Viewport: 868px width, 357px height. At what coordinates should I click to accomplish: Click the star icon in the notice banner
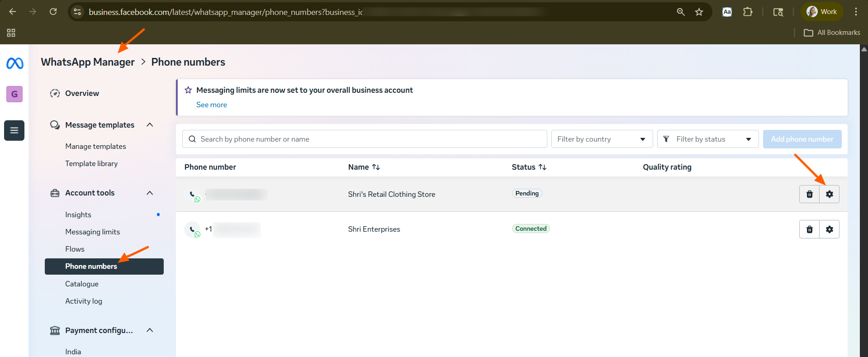point(188,90)
